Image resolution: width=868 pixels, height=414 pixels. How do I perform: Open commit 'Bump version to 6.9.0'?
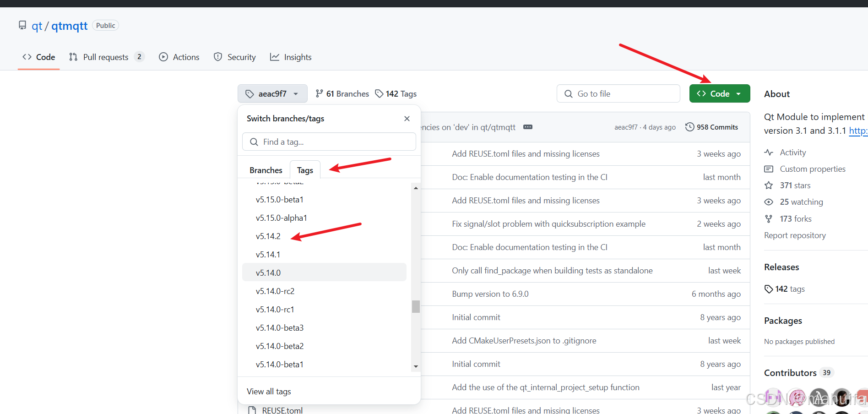[x=490, y=294]
